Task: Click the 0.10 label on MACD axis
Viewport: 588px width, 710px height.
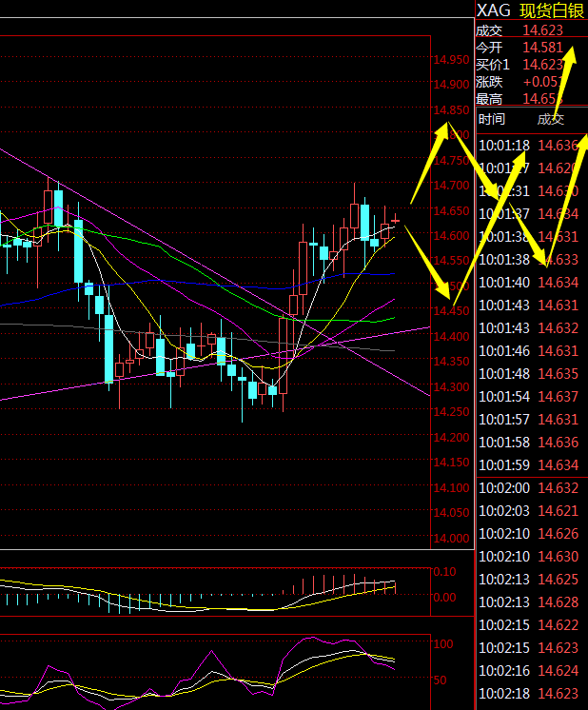Action: [444, 571]
